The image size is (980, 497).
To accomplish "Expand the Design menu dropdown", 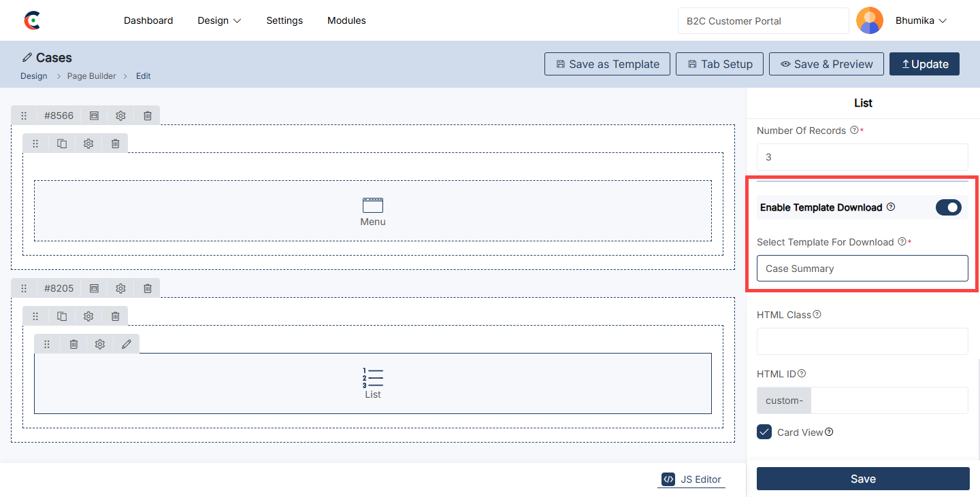I will [219, 20].
